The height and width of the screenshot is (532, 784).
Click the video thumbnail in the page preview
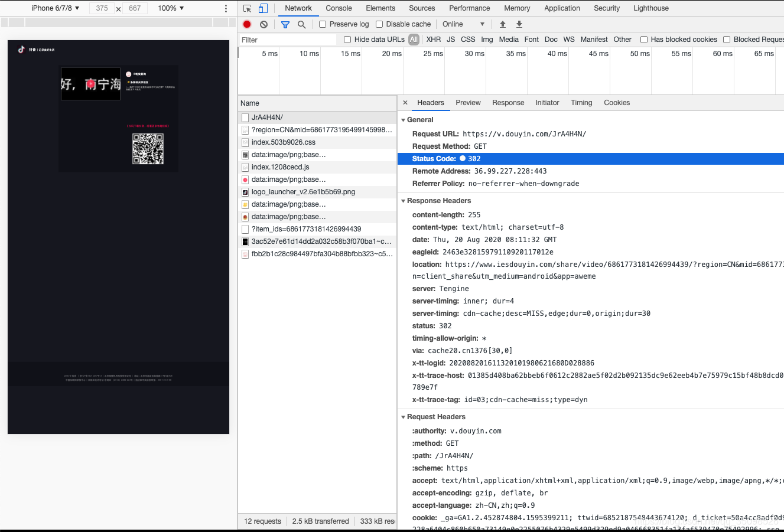[x=90, y=84]
